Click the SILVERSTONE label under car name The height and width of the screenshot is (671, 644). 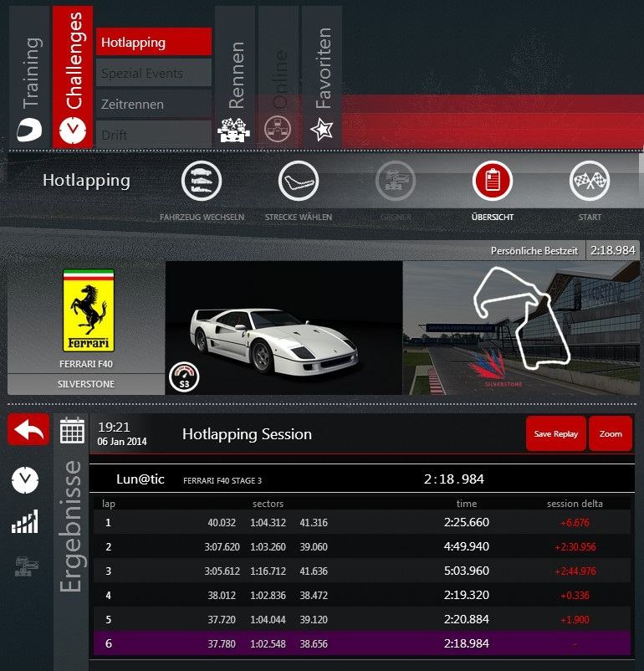86,384
